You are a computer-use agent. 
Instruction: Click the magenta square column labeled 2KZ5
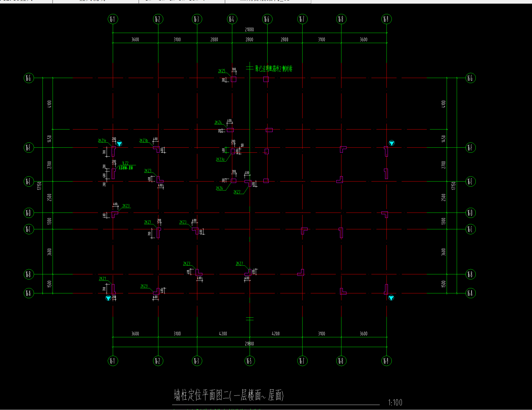[x=233, y=79]
